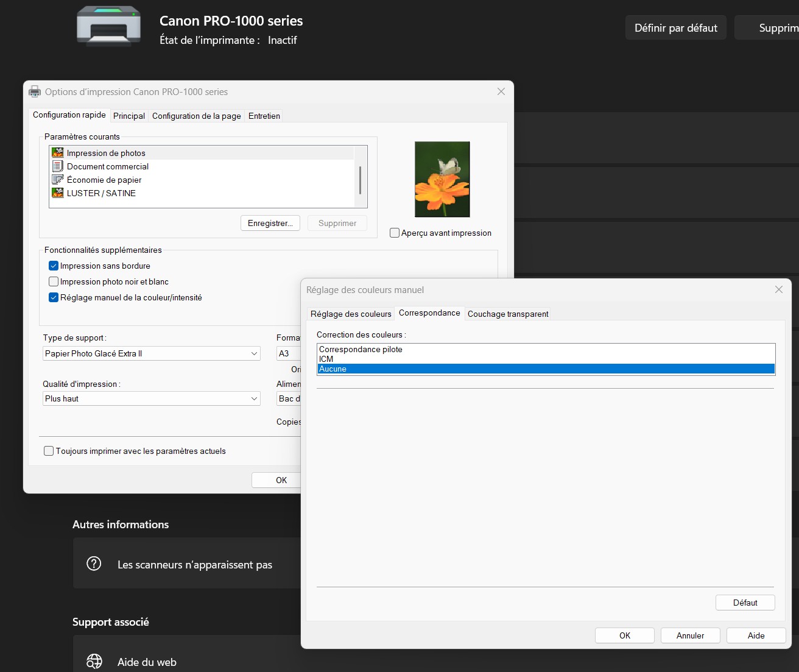Enable Impression photo noir et blanc
This screenshot has width=799, height=672.
coord(54,281)
